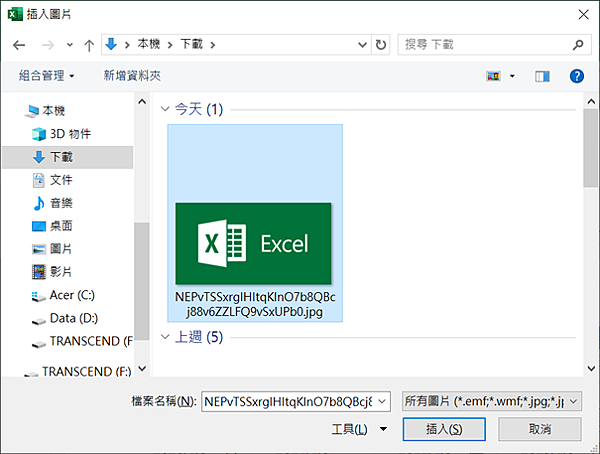Viewport: 600px width, 454px height.
Task: Collapse the 今天 (1) group
Action: pyautogui.click(x=165, y=109)
